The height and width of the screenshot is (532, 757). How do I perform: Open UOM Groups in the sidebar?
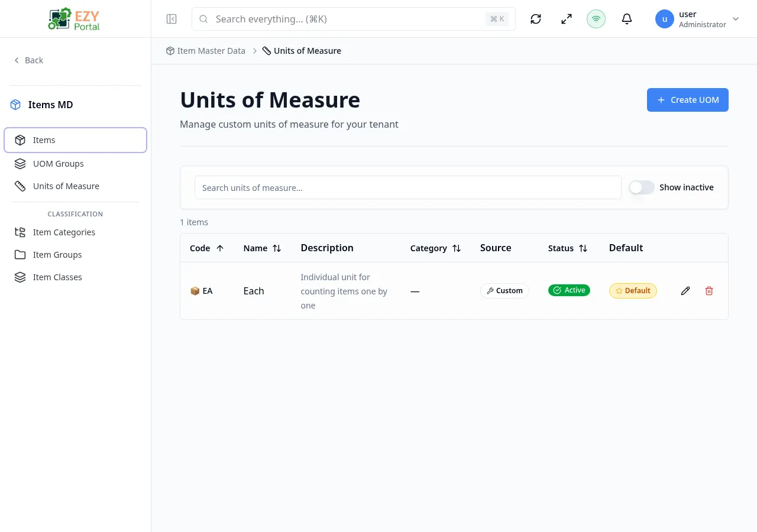tap(58, 164)
